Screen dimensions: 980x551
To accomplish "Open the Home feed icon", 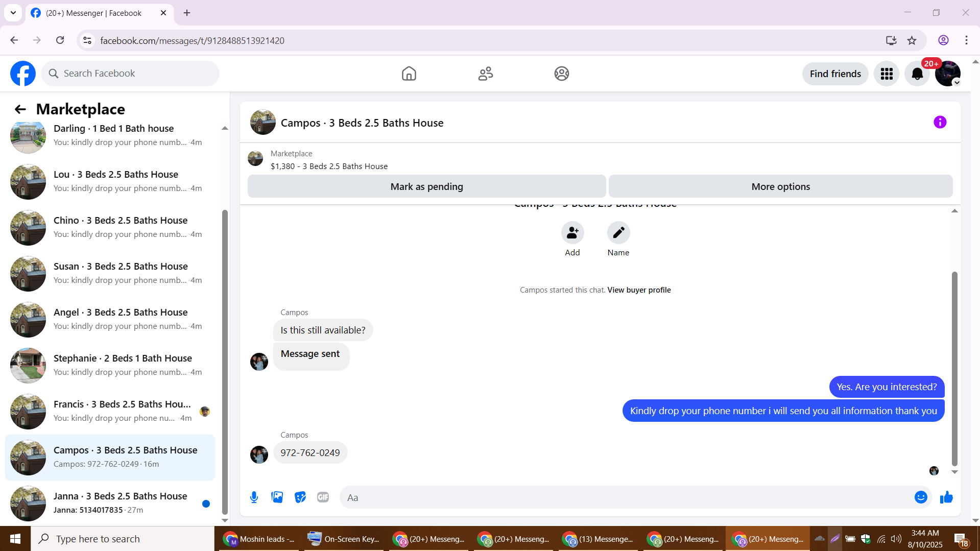I will (x=409, y=74).
